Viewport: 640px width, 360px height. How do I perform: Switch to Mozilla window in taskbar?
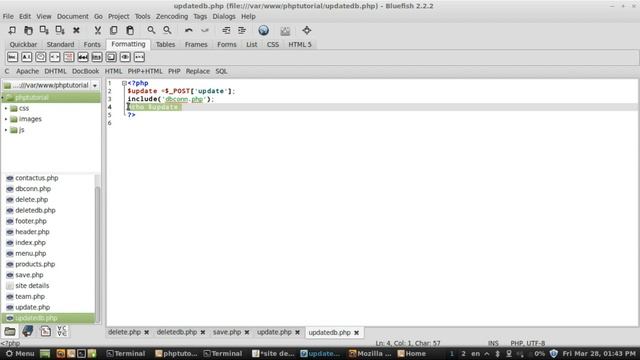click(x=370, y=353)
